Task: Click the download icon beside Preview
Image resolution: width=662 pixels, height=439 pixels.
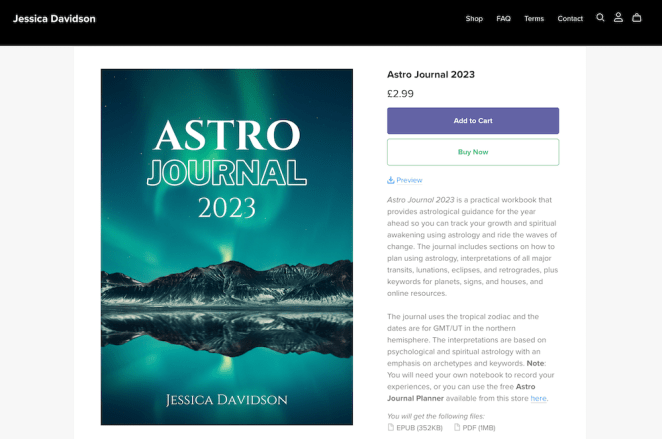Action: point(391,180)
